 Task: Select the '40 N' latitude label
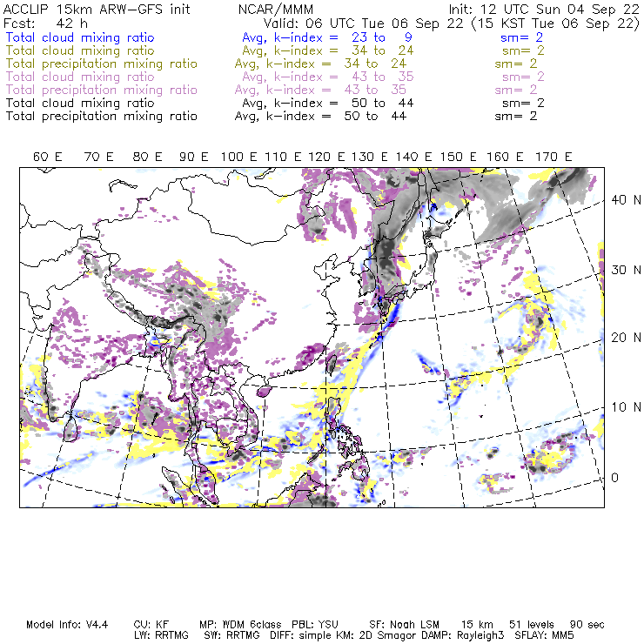tap(626, 200)
